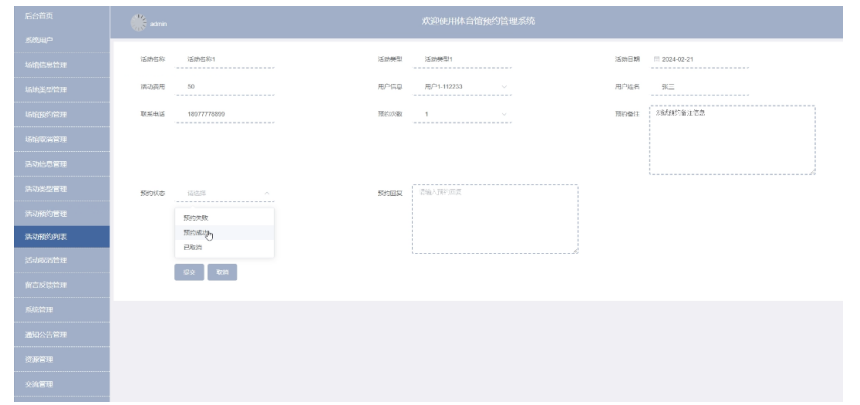
Task: Open 系统用户 in the sidebar
Action: coord(62,41)
